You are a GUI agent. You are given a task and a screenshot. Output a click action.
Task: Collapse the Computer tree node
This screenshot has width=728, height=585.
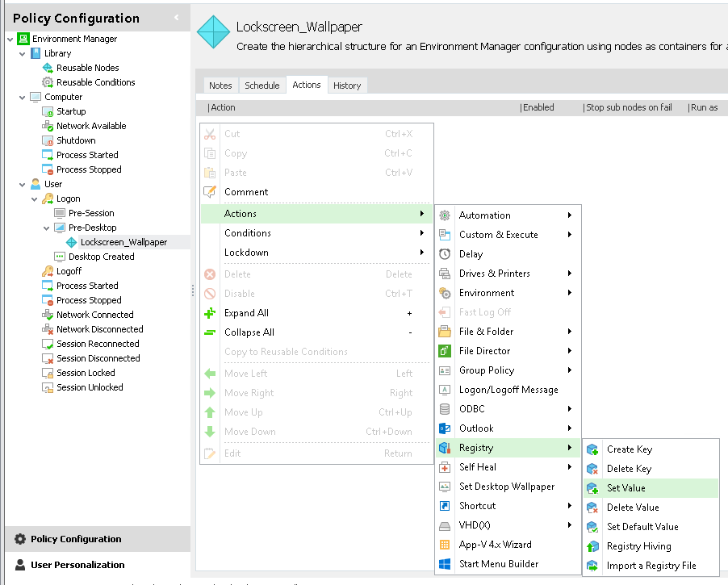coord(23,97)
